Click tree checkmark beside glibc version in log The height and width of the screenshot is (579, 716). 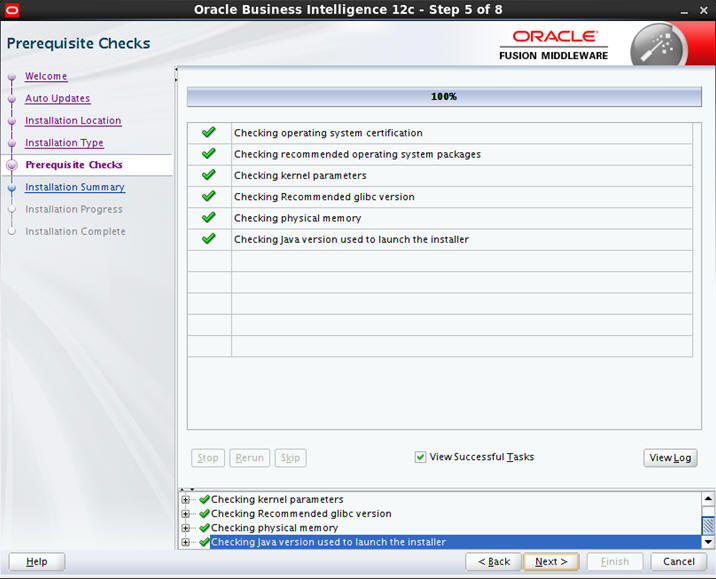tap(205, 514)
